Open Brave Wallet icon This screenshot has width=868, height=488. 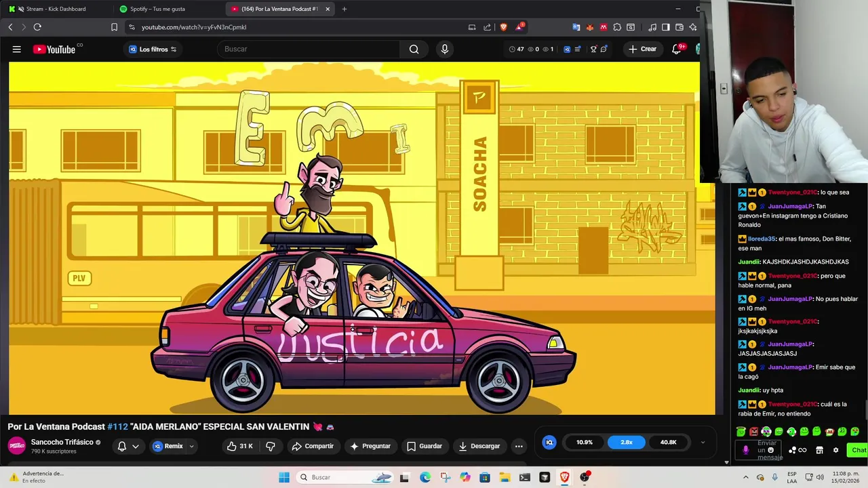click(679, 27)
